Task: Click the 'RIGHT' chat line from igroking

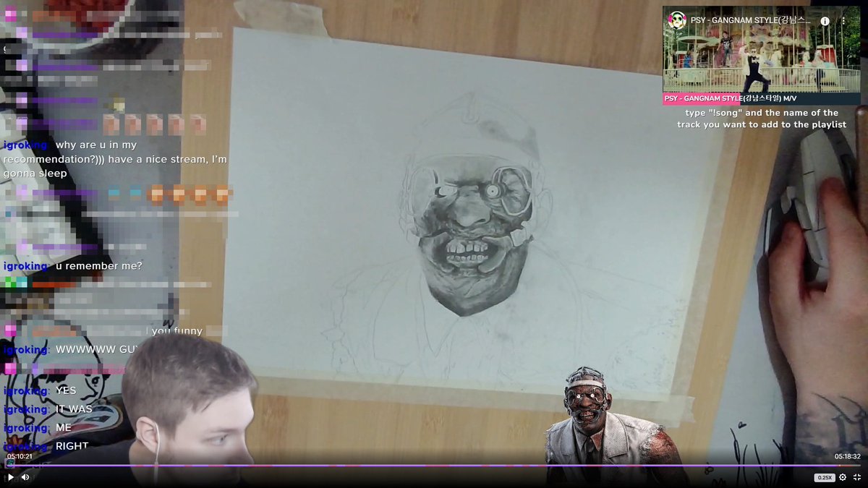Action: (x=46, y=446)
